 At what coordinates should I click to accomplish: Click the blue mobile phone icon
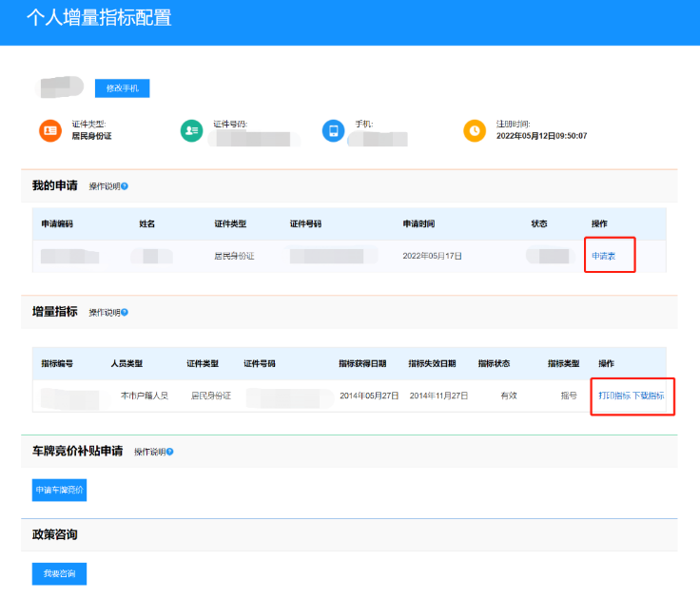point(333,130)
